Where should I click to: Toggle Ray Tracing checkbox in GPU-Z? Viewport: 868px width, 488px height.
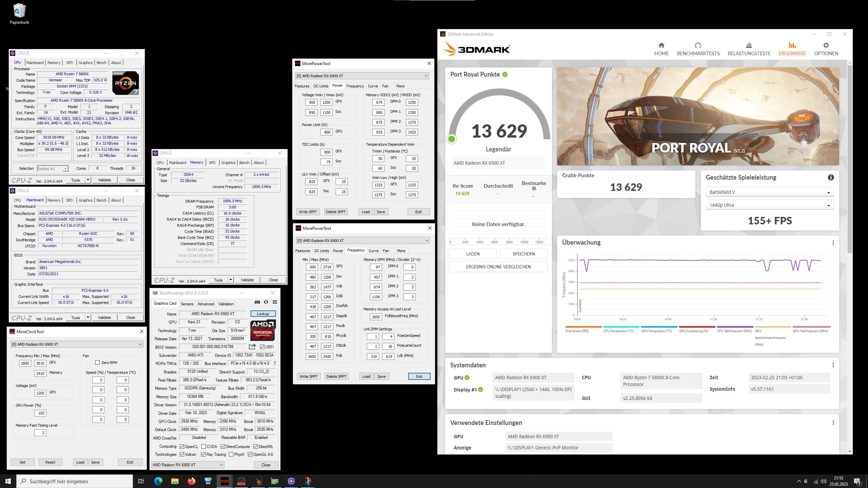[203, 454]
